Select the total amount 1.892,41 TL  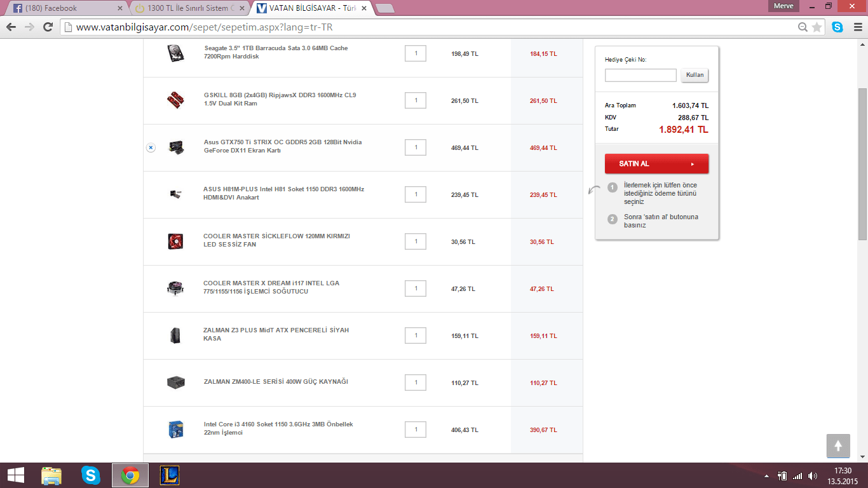click(684, 130)
